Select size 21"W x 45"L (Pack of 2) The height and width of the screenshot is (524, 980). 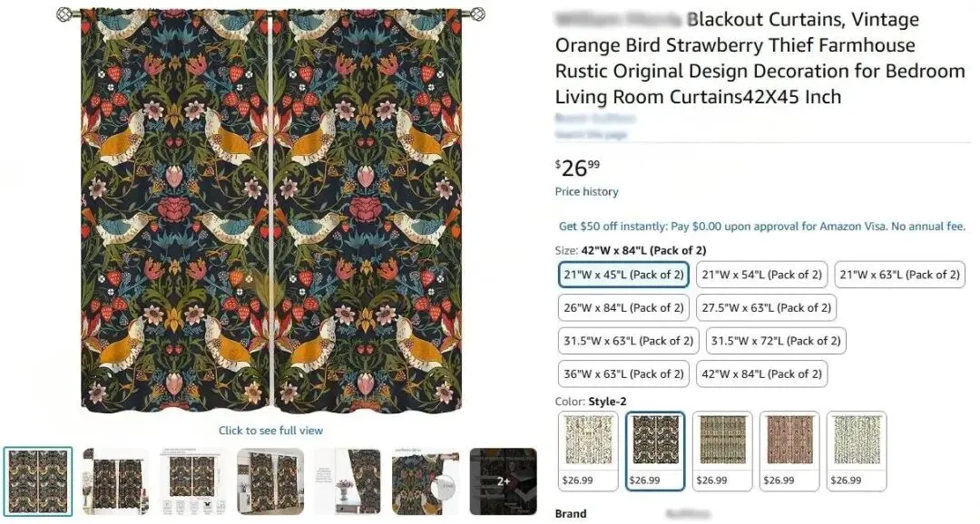(623, 275)
